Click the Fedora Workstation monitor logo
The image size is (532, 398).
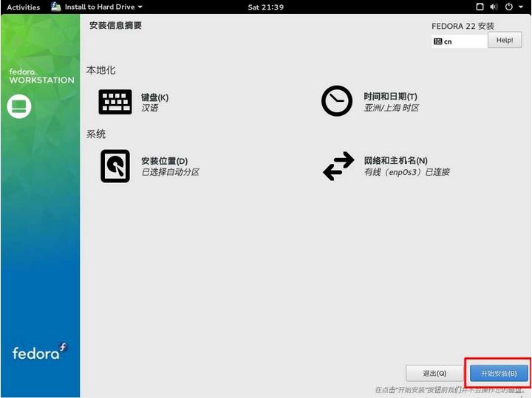pos(19,106)
